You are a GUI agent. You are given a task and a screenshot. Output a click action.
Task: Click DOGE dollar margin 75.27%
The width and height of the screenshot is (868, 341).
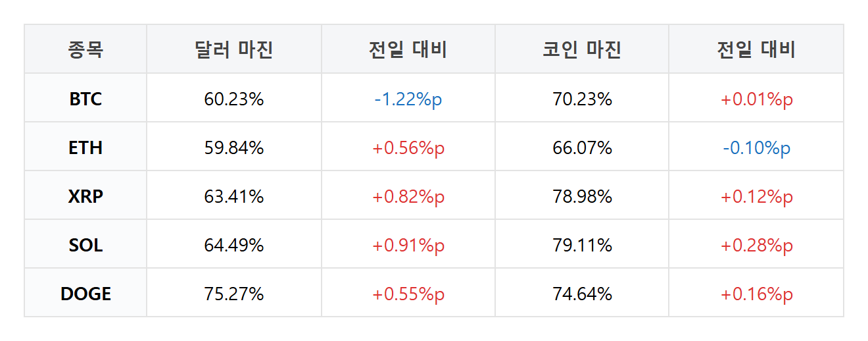tap(234, 294)
